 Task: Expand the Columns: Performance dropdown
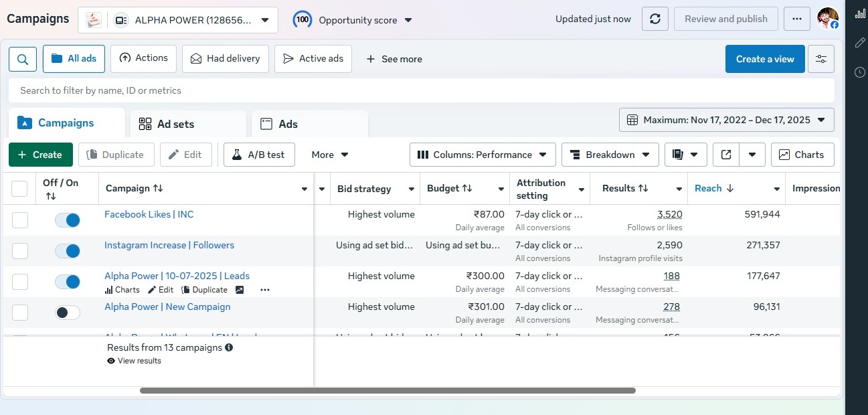[x=483, y=155]
